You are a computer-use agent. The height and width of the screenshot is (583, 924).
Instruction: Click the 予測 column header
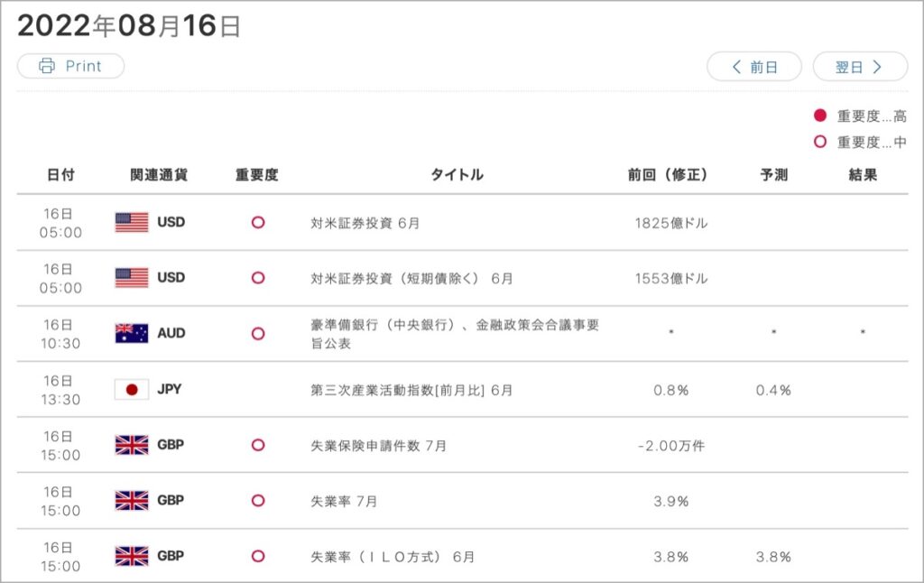[x=773, y=174]
